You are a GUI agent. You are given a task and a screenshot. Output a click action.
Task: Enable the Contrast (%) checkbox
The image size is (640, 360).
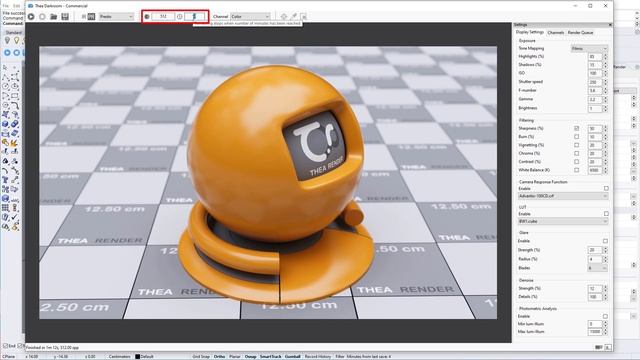coord(576,162)
